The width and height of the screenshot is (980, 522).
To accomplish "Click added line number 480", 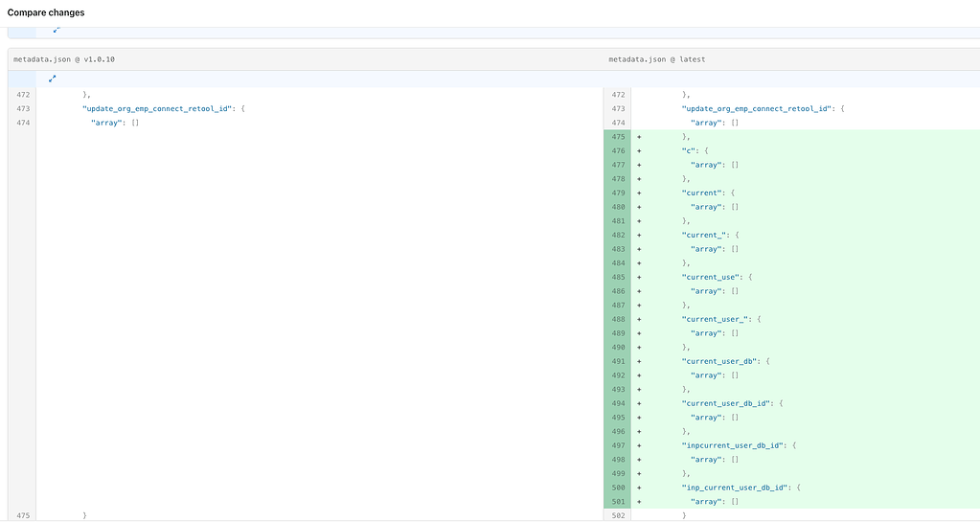I will coord(618,207).
